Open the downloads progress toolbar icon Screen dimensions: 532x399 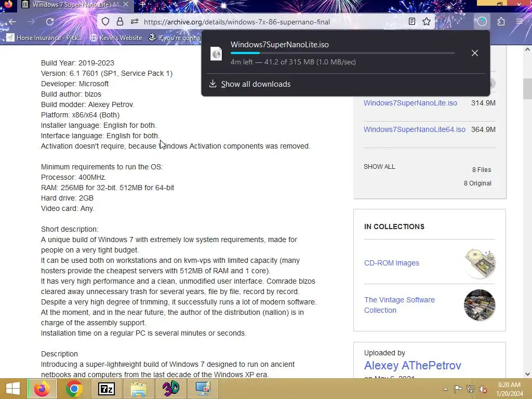482,22
